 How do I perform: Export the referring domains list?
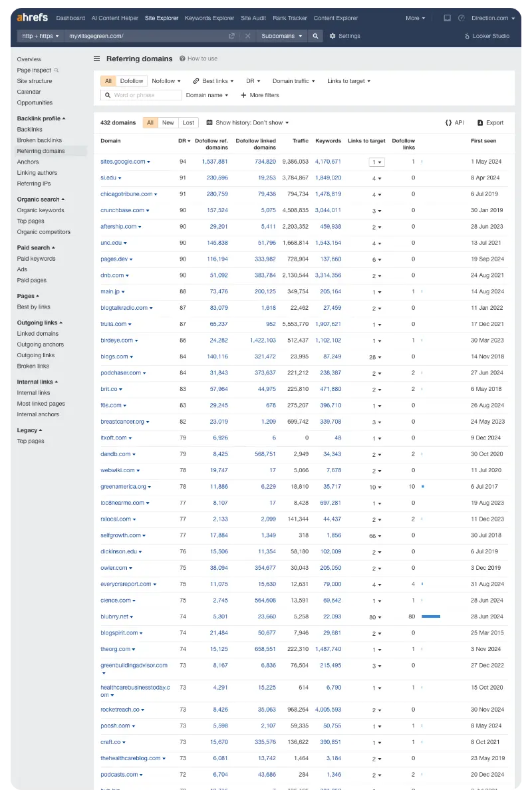(490, 123)
